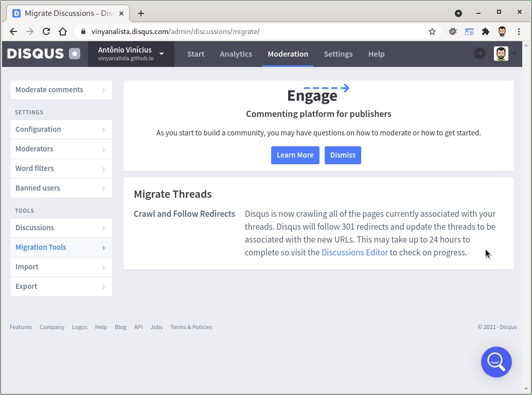Dismiss the Engage banner
The image size is (532, 395).
click(x=343, y=155)
